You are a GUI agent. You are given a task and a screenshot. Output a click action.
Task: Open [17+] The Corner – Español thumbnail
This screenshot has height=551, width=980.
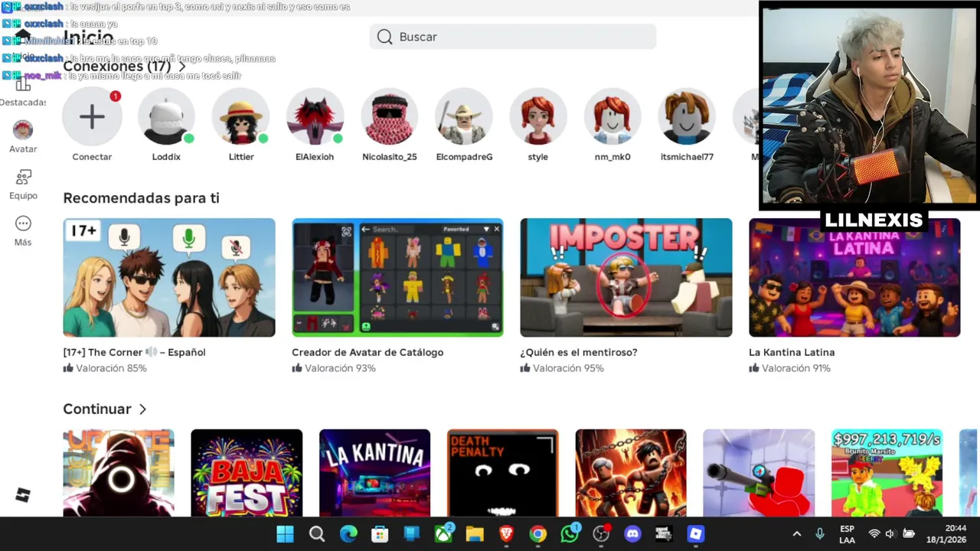(169, 278)
